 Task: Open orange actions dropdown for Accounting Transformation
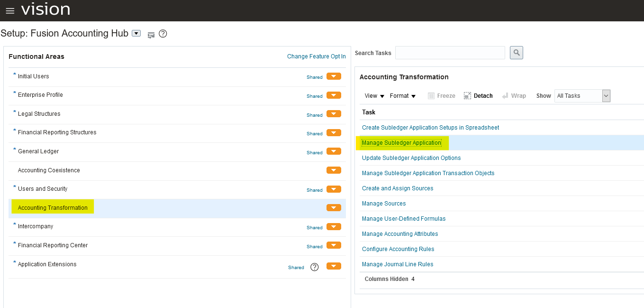[x=334, y=208]
